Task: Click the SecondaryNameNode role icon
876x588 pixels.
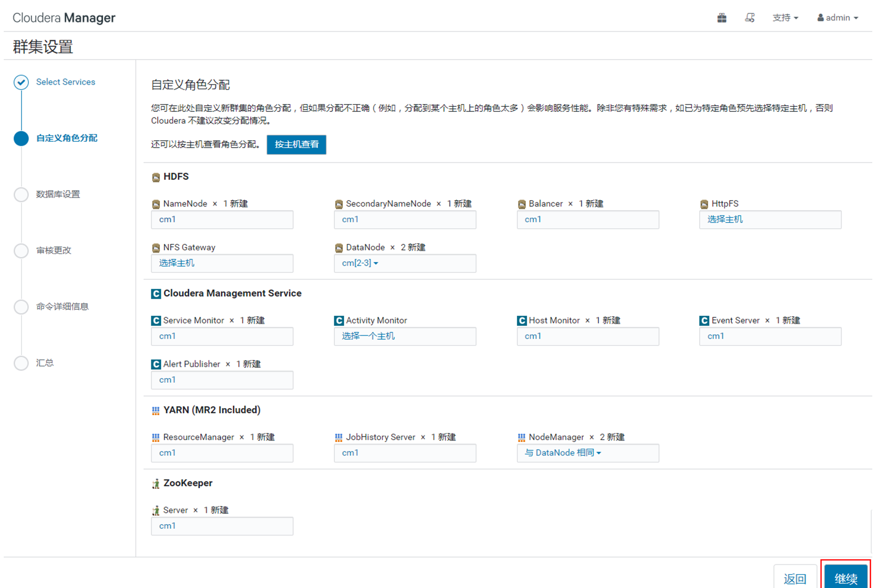Action: pyautogui.click(x=339, y=204)
